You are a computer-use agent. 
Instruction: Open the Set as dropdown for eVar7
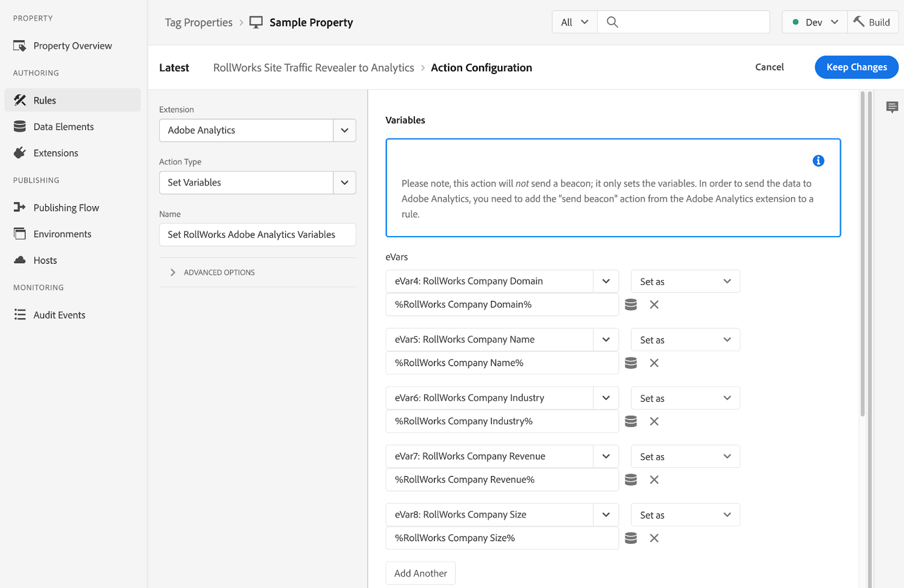[685, 457]
